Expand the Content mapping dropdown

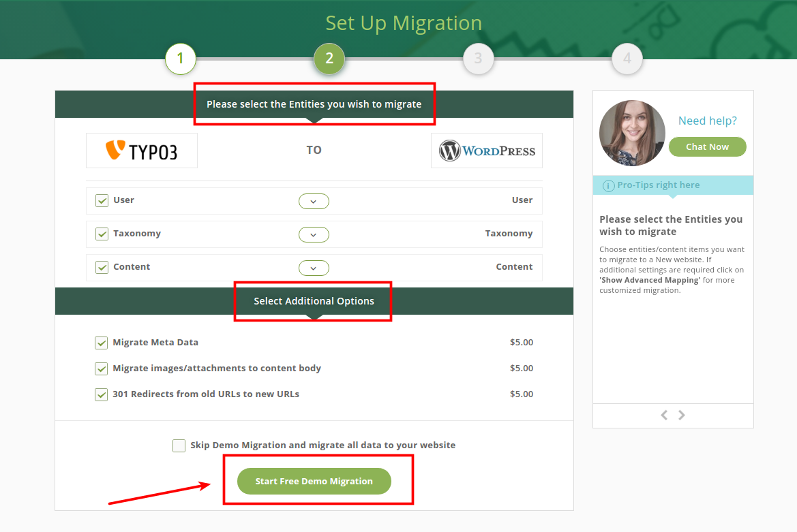(314, 268)
